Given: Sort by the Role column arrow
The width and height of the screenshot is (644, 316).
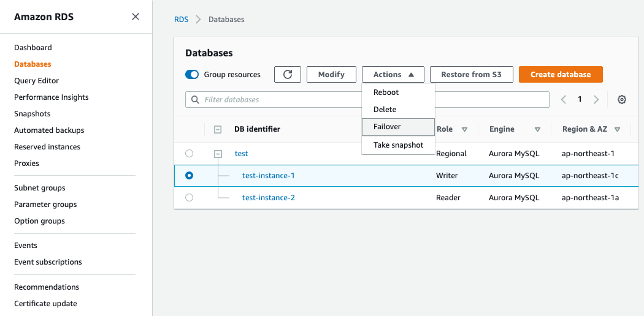Looking at the screenshot, I should tap(464, 129).
